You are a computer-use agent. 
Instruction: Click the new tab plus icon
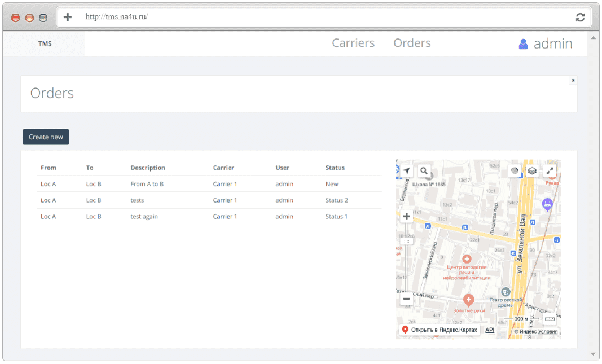tap(68, 17)
